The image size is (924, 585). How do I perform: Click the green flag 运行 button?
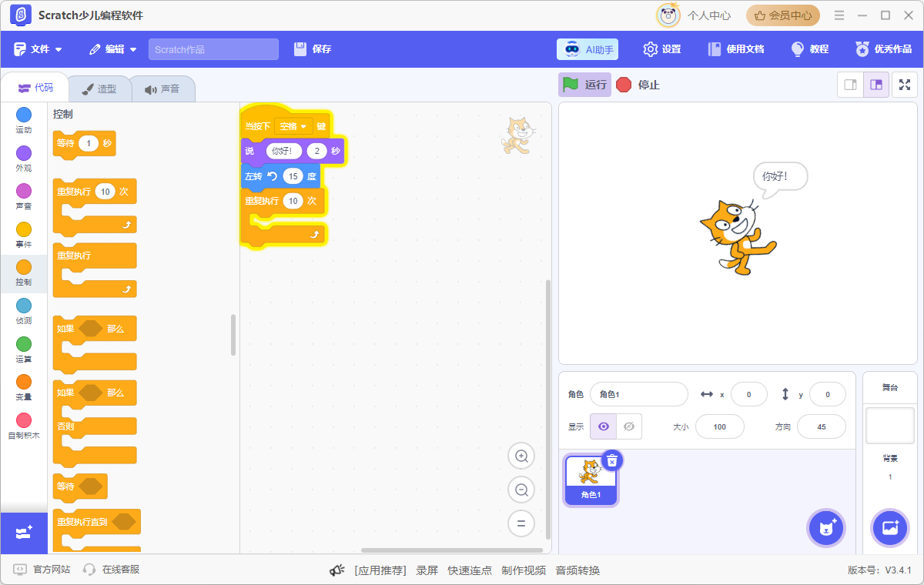click(x=584, y=85)
